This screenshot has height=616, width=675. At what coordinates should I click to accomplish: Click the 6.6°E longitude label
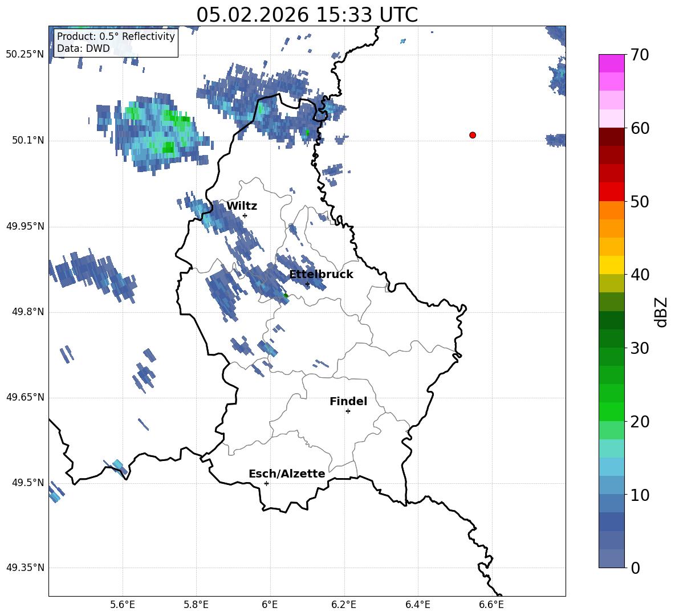(491, 605)
